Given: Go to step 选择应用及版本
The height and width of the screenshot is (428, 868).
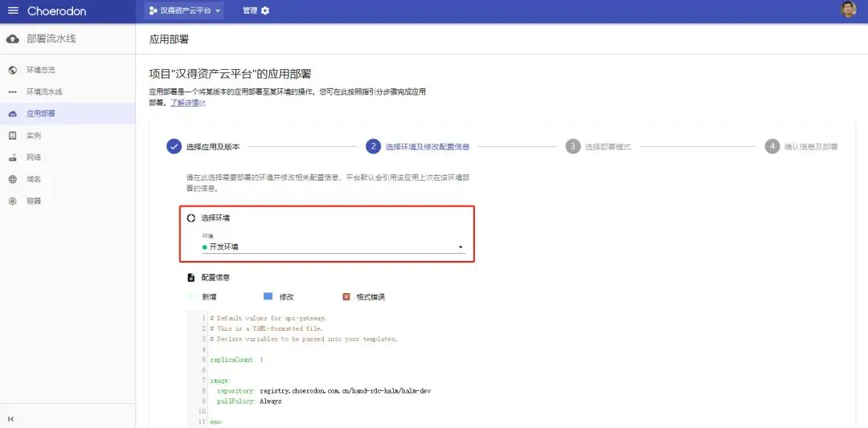Looking at the screenshot, I should click(213, 146).
